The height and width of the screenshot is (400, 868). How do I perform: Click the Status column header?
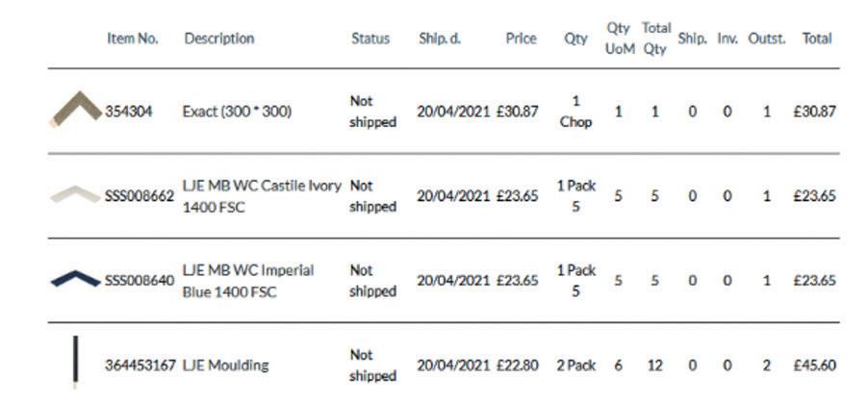370,38
